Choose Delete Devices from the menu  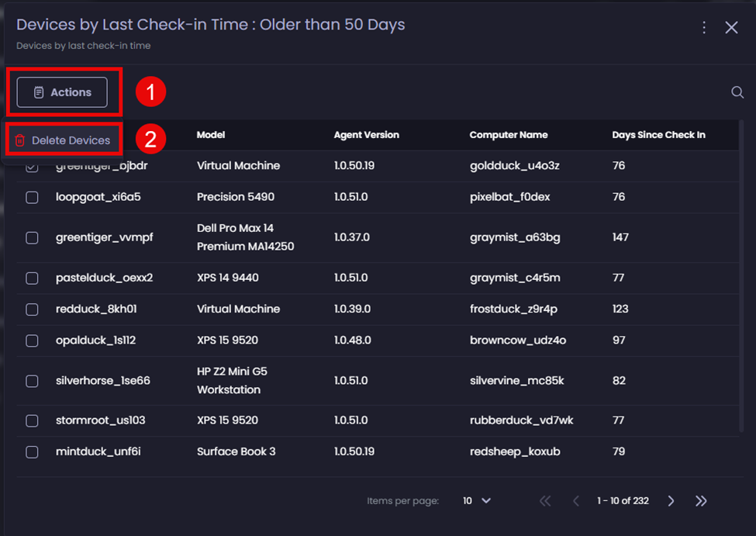(x=71, y=141)
